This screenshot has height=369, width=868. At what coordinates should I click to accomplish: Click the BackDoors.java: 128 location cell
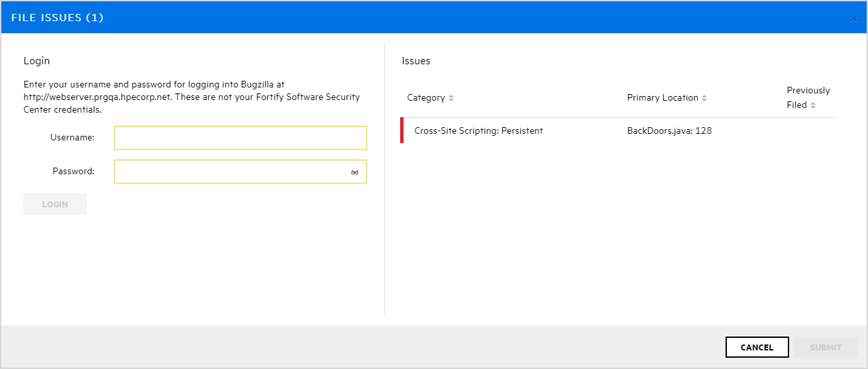(669, 131)
